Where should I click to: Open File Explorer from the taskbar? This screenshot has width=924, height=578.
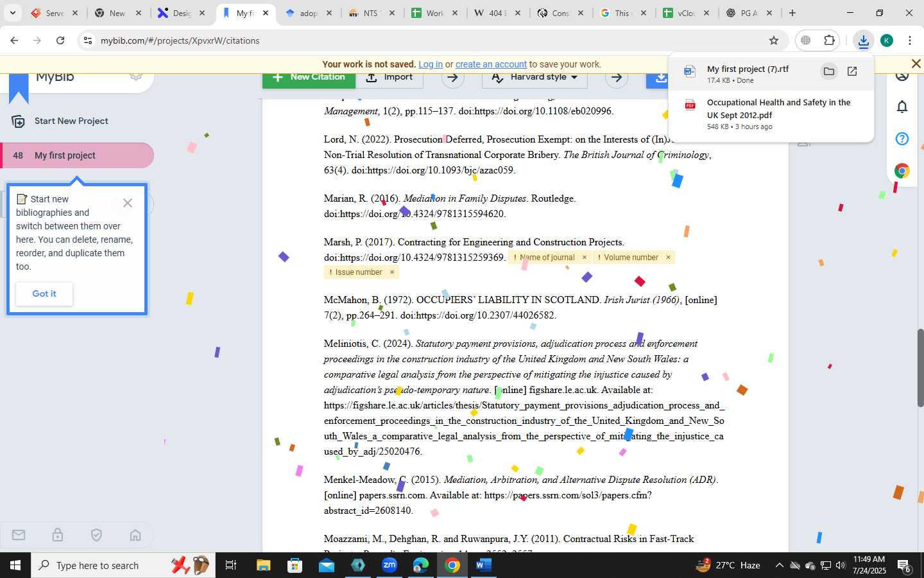pos(264,565)
